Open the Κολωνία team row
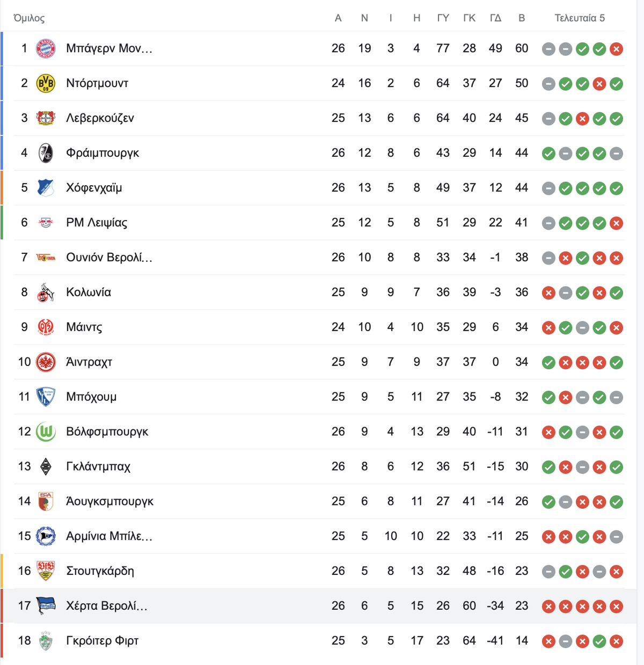644x665 pixels. tap(319, 293)
